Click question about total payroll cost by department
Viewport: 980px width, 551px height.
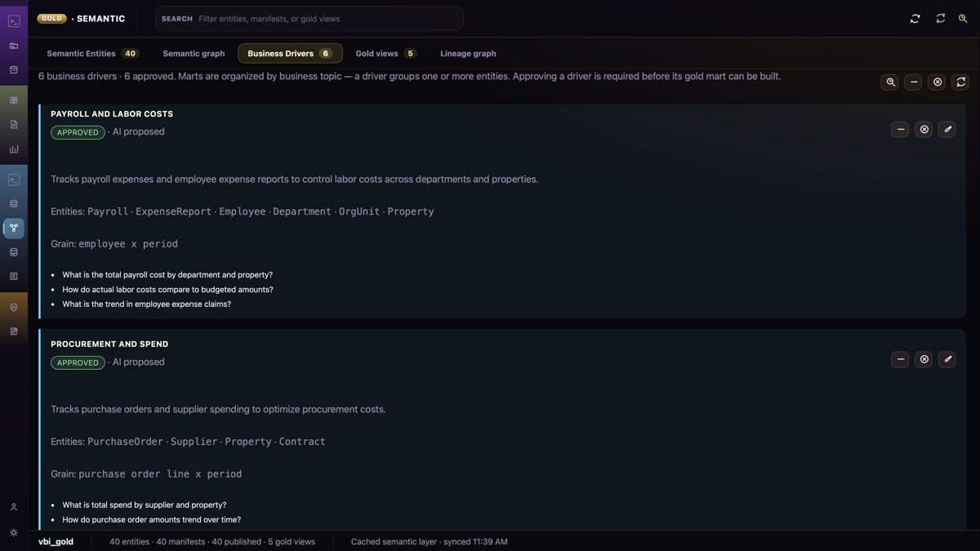pyautogui.click(x=167, y=275)
